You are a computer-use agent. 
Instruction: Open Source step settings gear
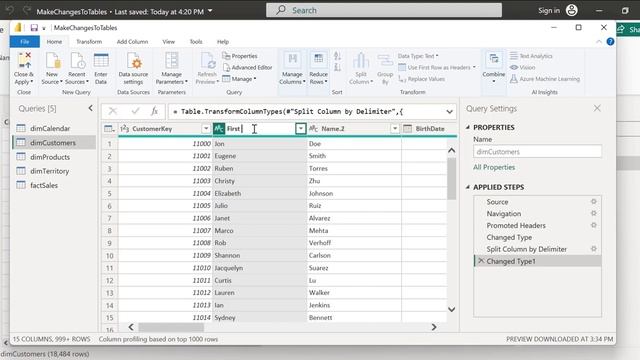click(594, 202)
